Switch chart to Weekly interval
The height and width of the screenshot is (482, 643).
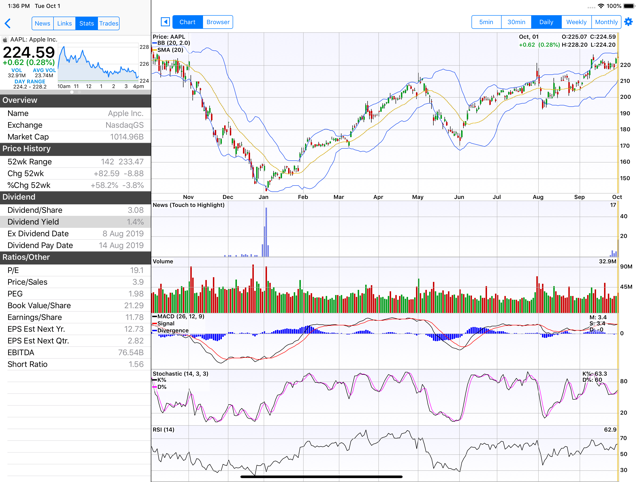[576, 22]
